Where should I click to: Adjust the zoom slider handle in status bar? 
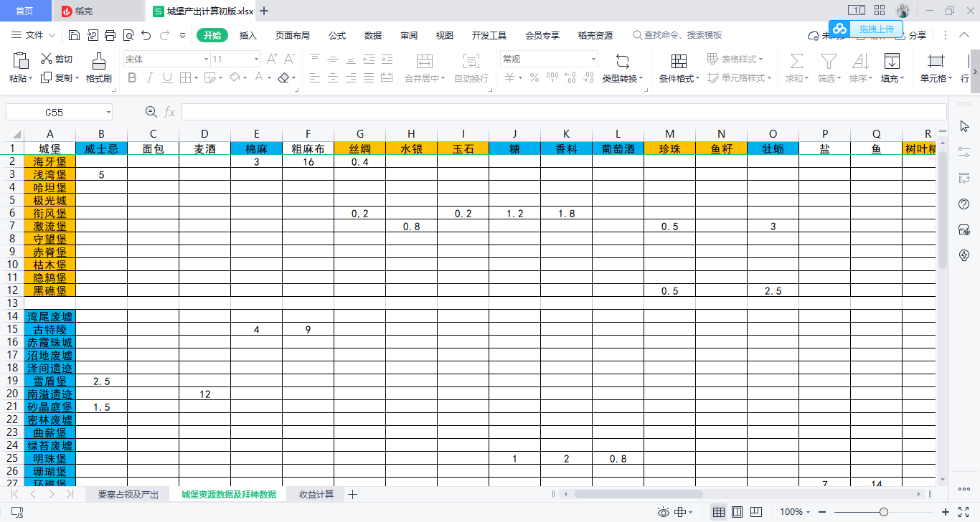click(x=884, y=512)
